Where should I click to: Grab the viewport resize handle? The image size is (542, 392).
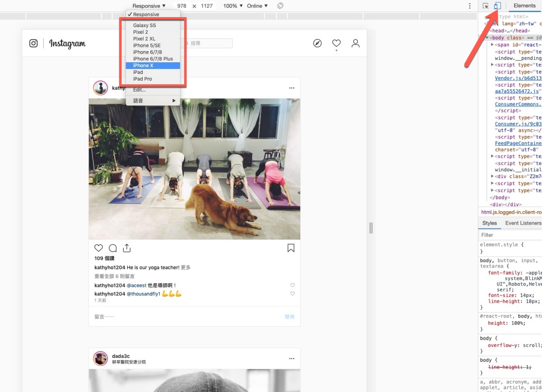pyautogui.click(x=371, y=228)
